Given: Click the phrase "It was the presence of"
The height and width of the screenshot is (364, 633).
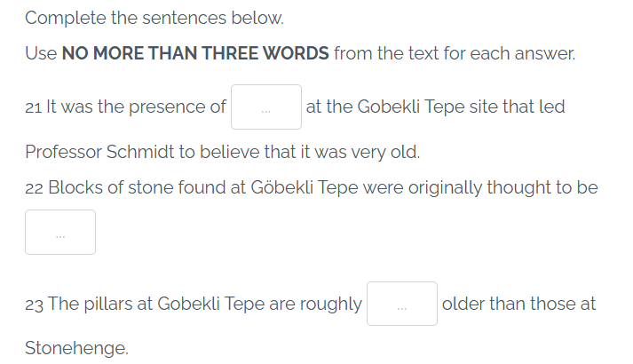Looking at the screenshot, I should pos(137,108).
